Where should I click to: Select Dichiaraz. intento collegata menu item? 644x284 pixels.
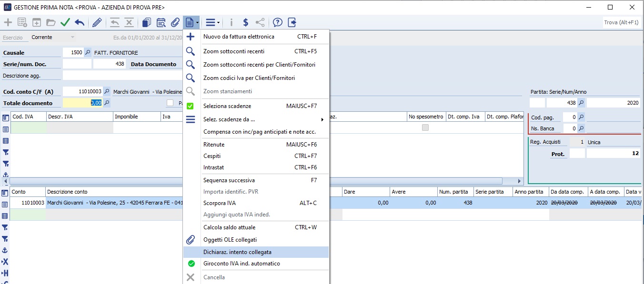(237, 252)
